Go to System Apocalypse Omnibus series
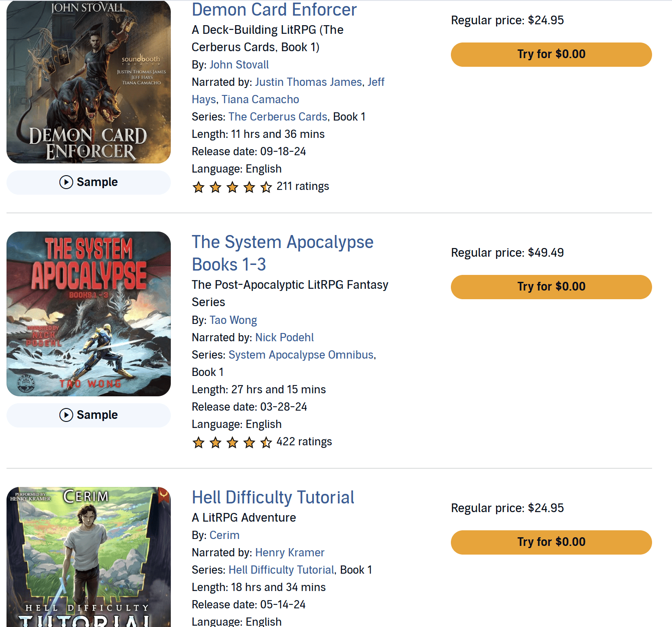Viewport: 672px width, 627px height. tap(301, 355)
